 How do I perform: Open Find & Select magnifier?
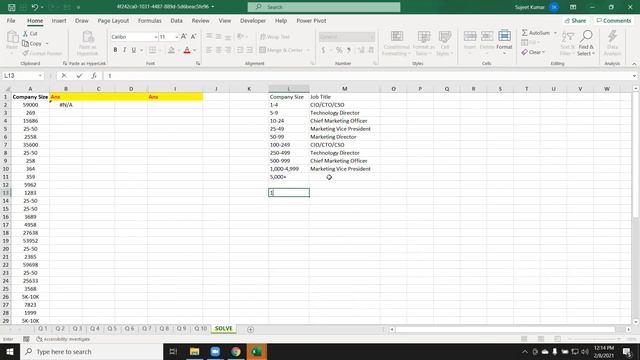(586, 37)
